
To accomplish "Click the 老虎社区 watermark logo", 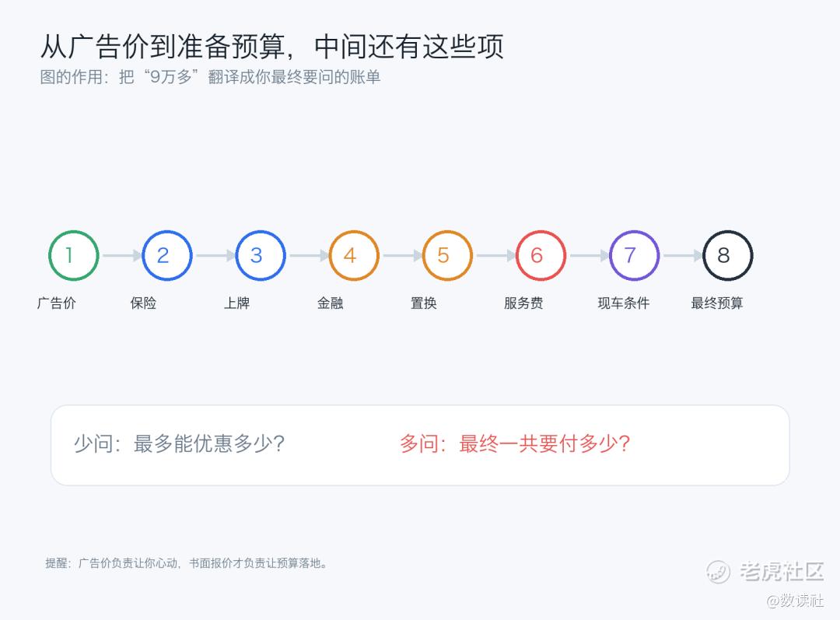I will click(x=765, y=572).
